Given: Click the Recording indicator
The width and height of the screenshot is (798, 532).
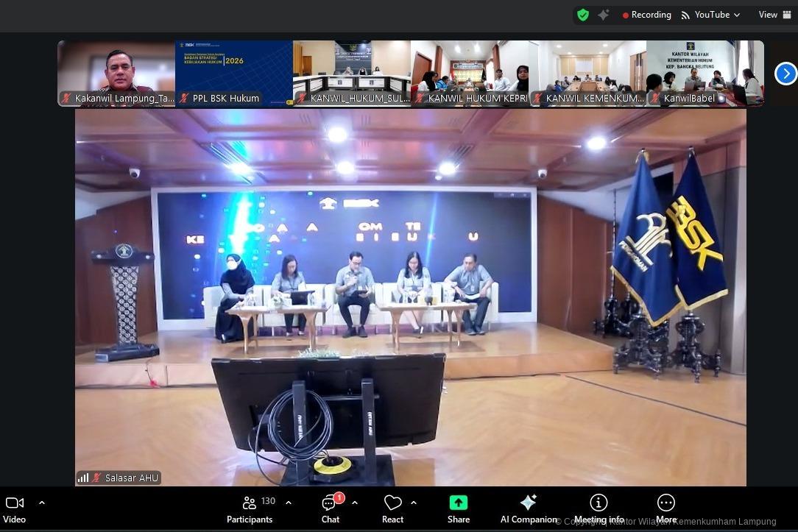Looking at the screenshot, I should tap(646, 15).
